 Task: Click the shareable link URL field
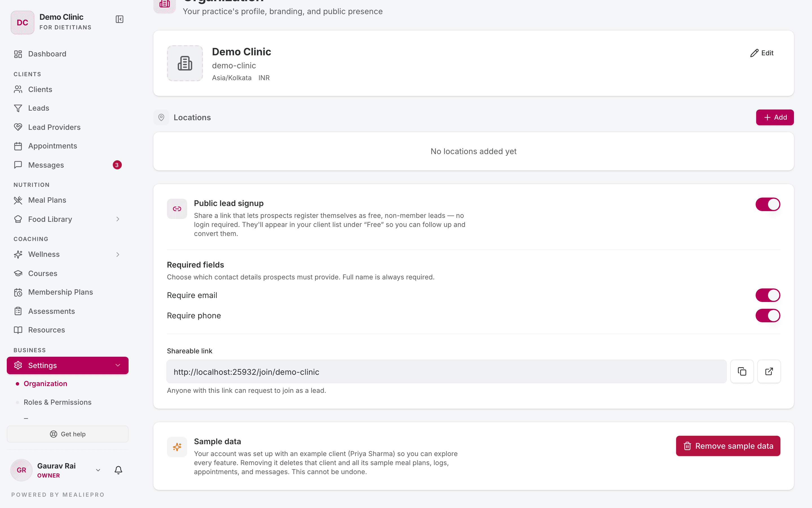(x=447, y=372)
